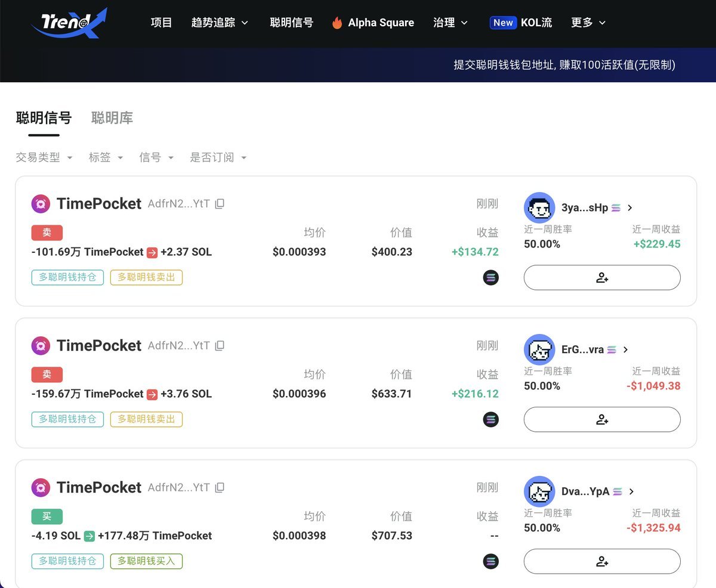Switch to the 聪明库 tab
This screenshot has width=716, height=588.
click(112, 118)
